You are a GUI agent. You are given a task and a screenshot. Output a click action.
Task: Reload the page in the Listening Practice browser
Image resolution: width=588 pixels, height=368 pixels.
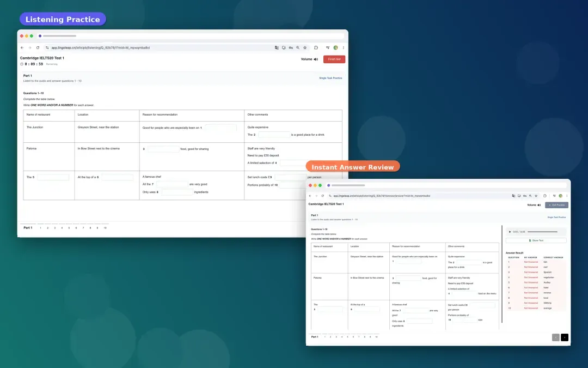(38, 47)
